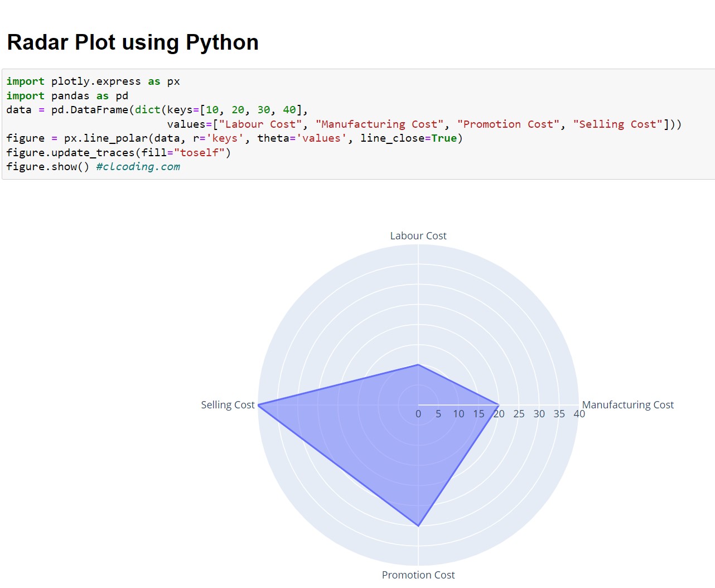Click the center point of the radar chart
Screen dimensions: 715x588
(418, 405)
